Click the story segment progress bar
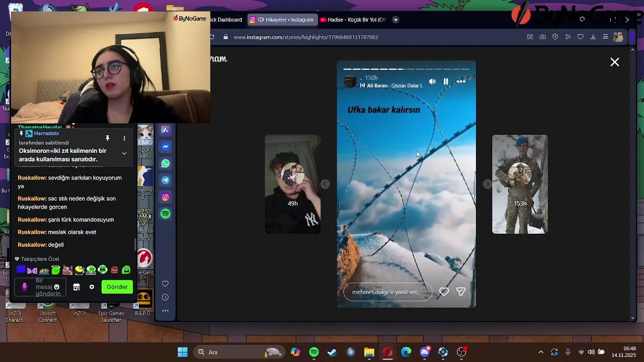 [406, 69]
